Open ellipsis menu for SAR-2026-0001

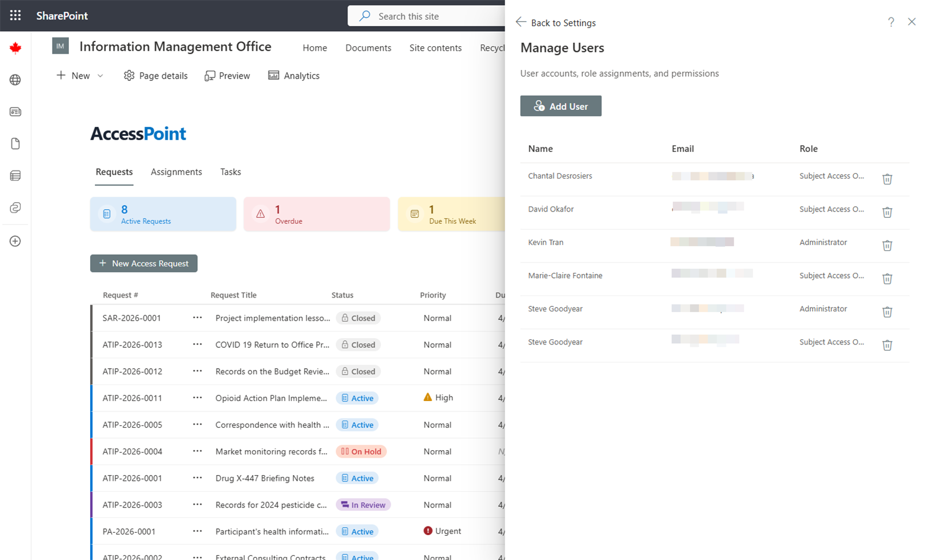pos(197,318)
